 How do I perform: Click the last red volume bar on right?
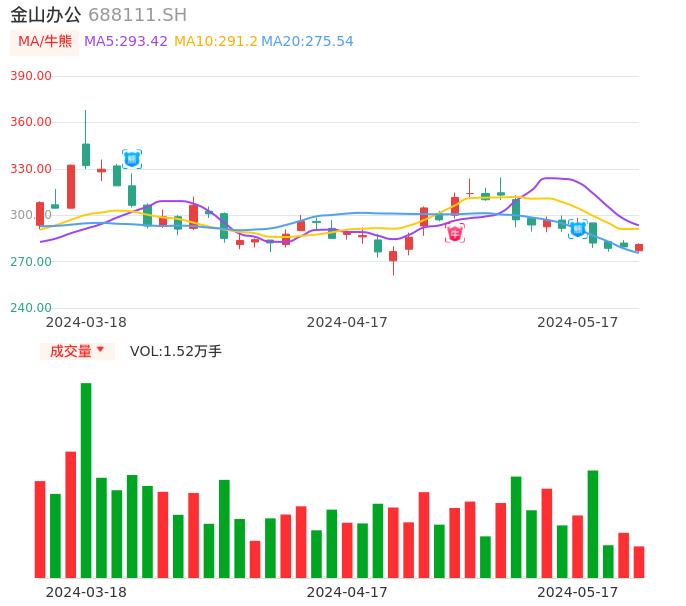tap(639, 562)
